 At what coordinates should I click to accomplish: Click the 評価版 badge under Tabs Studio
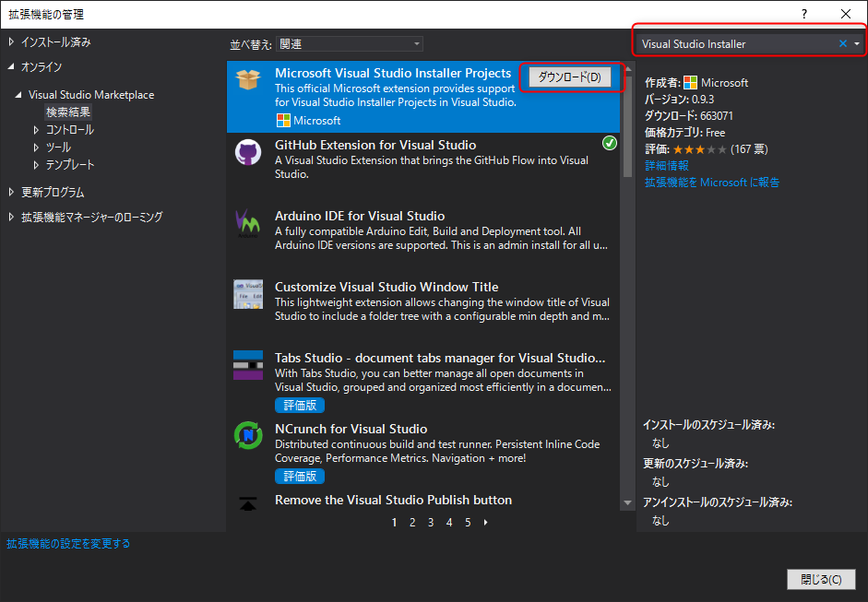click(x=300, y=406)
